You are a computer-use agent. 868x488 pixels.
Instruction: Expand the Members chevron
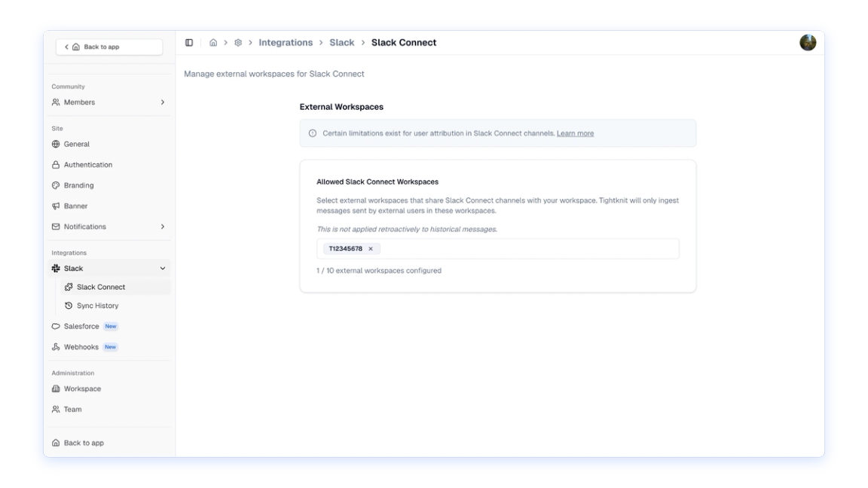click(x=163, y=102)
